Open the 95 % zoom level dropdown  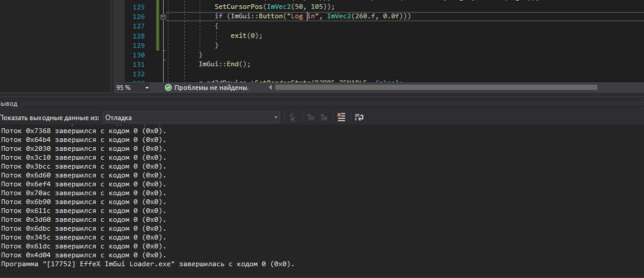[147, 88]
